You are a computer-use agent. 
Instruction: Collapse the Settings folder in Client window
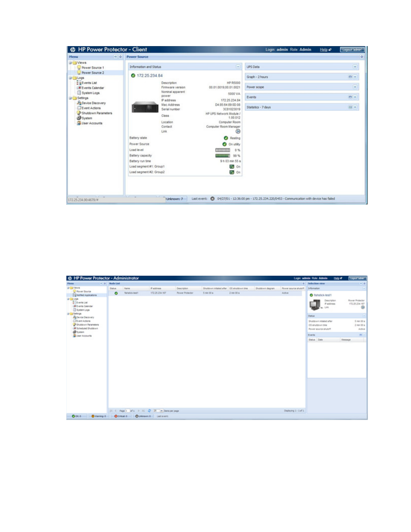(x=70, y=98)
